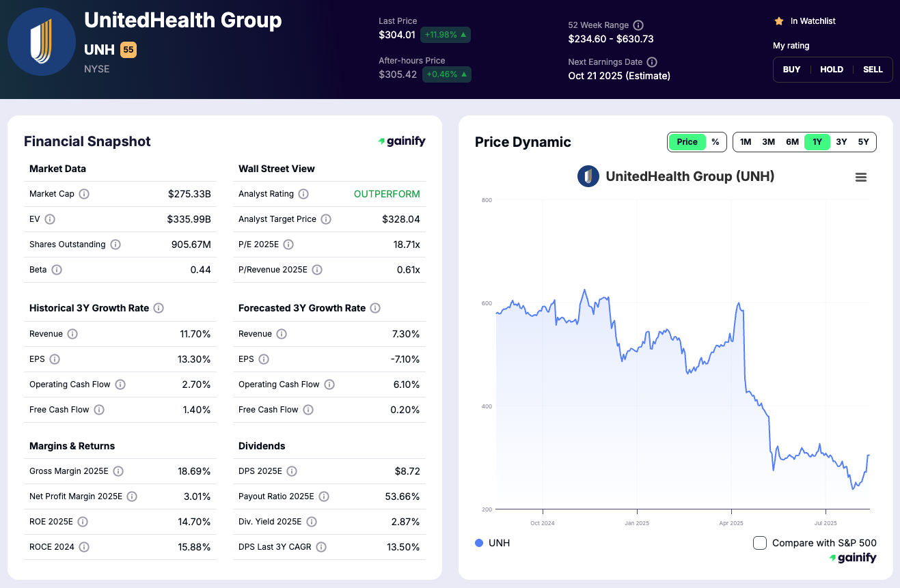Click the Financial Snapshot heading
The width and height of the screenshot is (900, 588).
click(87, 141)
